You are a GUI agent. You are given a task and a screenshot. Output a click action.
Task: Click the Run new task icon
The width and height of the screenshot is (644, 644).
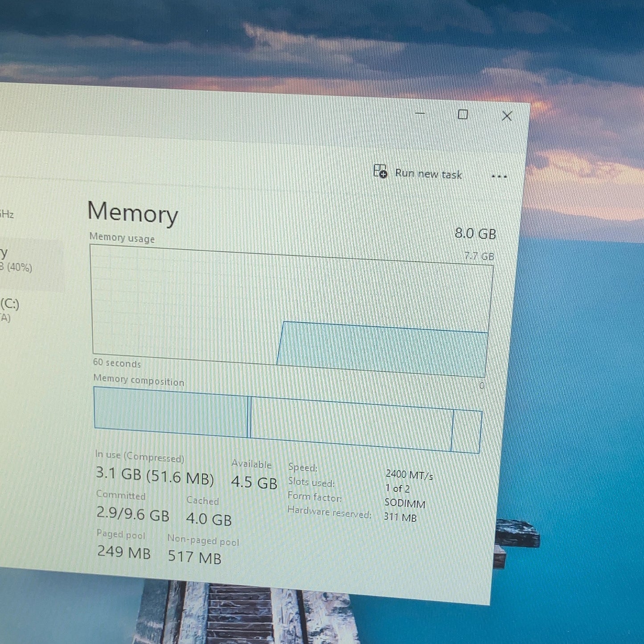380,171
